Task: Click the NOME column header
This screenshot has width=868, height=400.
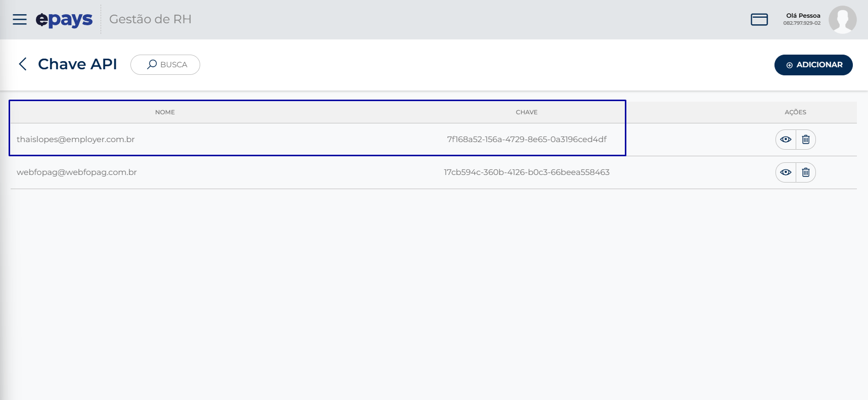Action: pos(165,112)
